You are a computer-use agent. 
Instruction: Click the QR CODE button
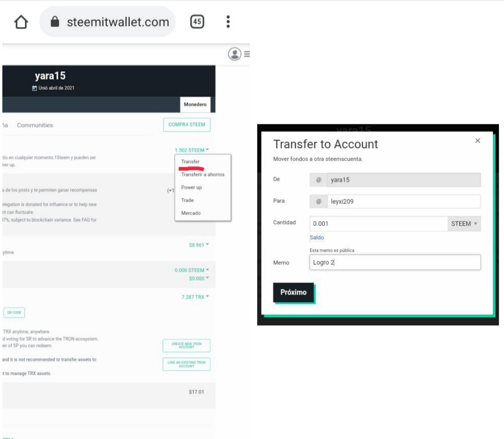(x=14, y=313)
